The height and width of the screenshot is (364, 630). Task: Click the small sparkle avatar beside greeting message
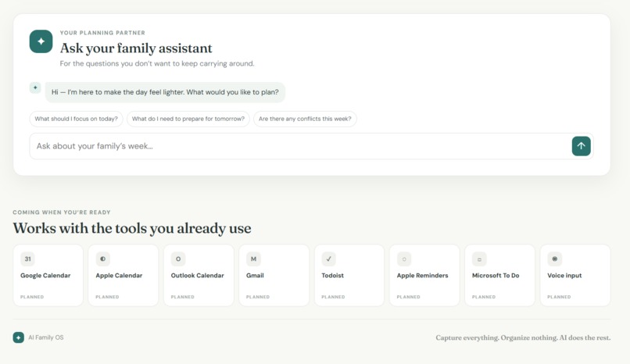click(x=35, y=87)
